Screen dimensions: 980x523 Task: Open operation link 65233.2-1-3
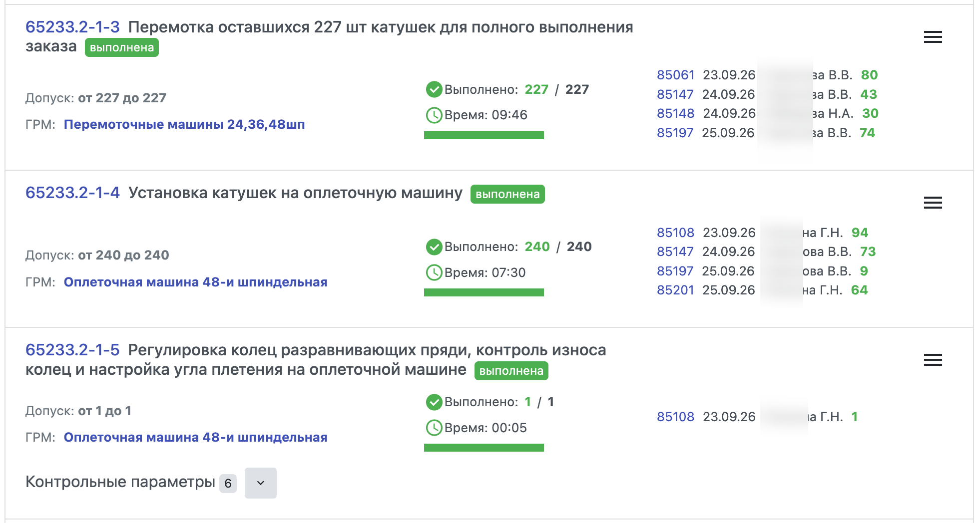coord(72,27)
